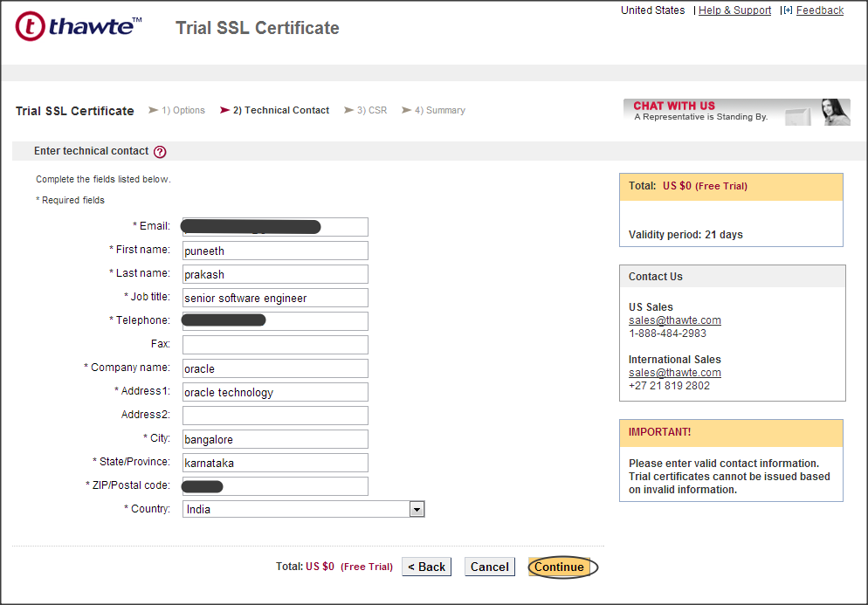Go back with the < Back button
868x605 pixels.
tap(426, 567)
